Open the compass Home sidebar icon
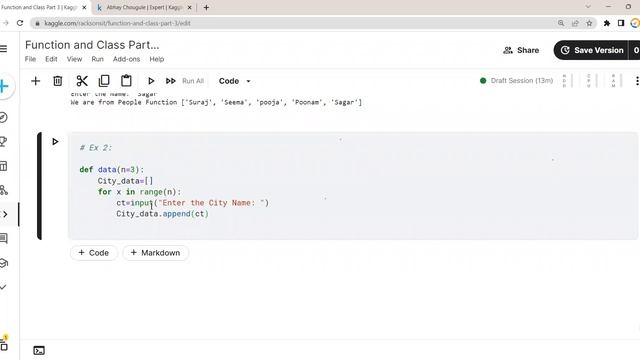Image resolution: width=640 pixels, height=360 pixels. 4,118
